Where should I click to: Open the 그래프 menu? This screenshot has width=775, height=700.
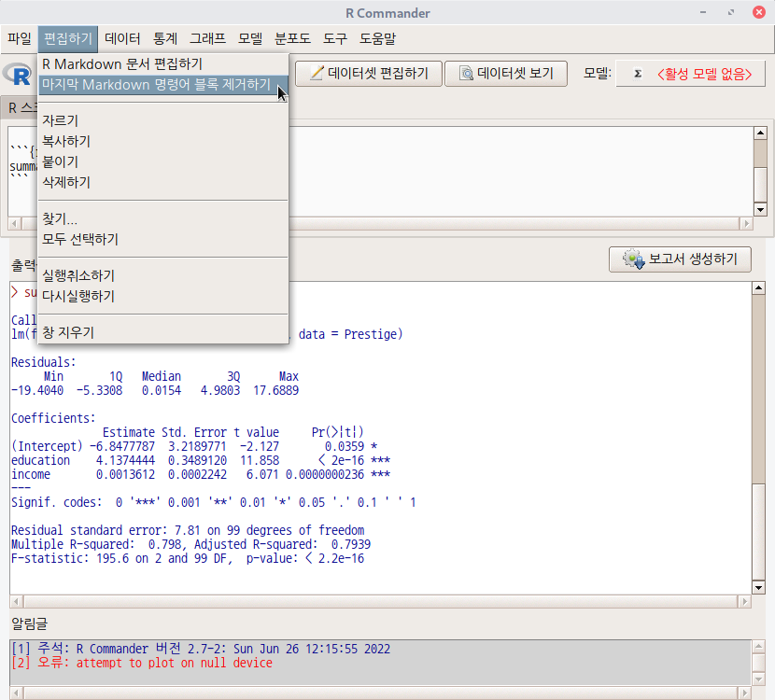(207, 38)
